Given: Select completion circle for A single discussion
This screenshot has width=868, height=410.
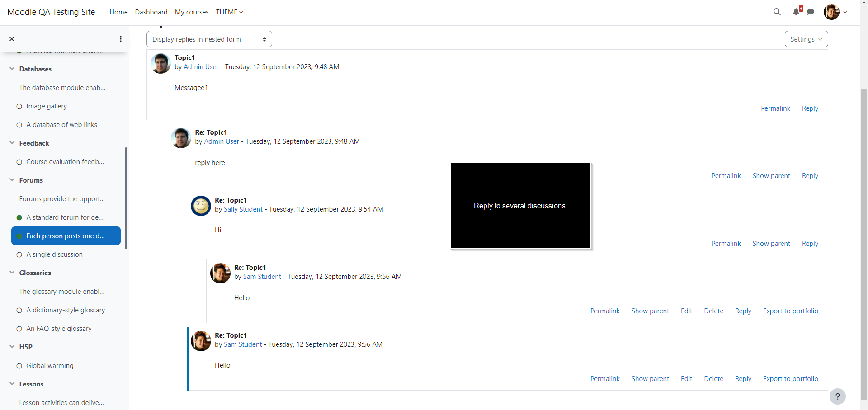Looking at the screenshot, I should click(x=19, y=254).
